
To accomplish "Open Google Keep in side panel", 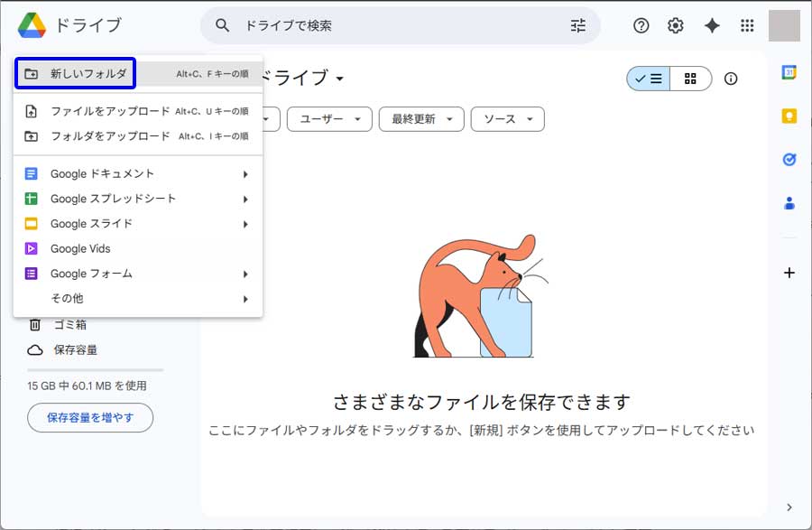I will (789, 116).
